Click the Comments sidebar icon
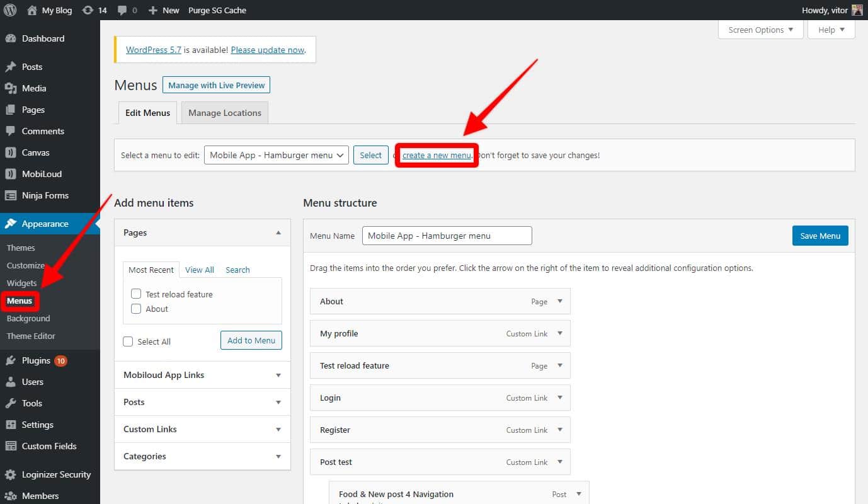The height and width of the screenshot is (504, 868). point(11,131)
